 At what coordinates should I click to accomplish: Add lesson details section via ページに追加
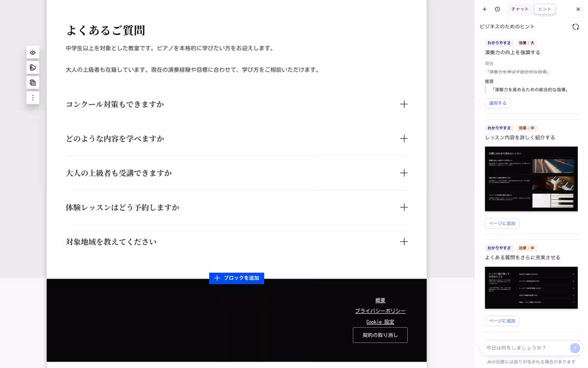point(502,223)
